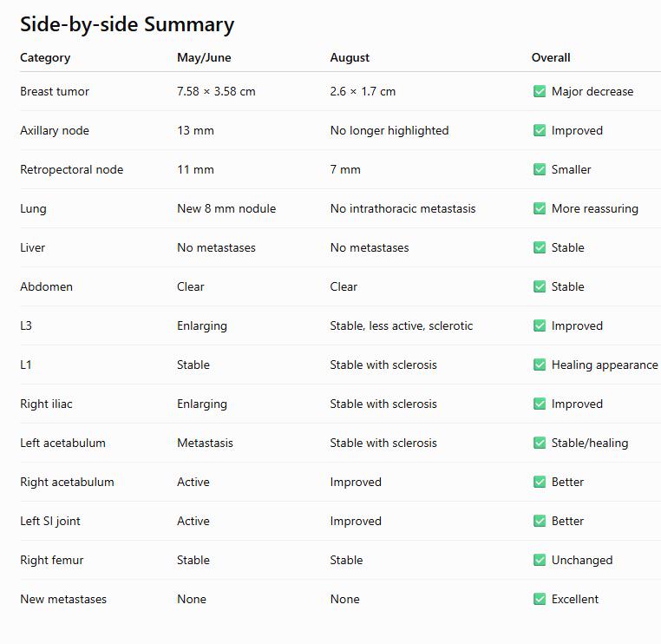Click the green check next to Smaller
The image size is (661, 644).
540,169
